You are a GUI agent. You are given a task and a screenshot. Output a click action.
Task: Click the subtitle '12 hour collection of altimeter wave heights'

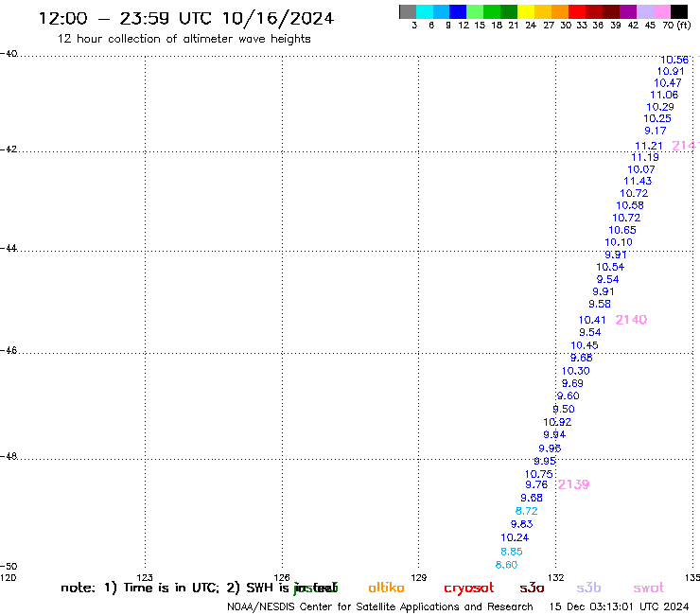[184, 39]
